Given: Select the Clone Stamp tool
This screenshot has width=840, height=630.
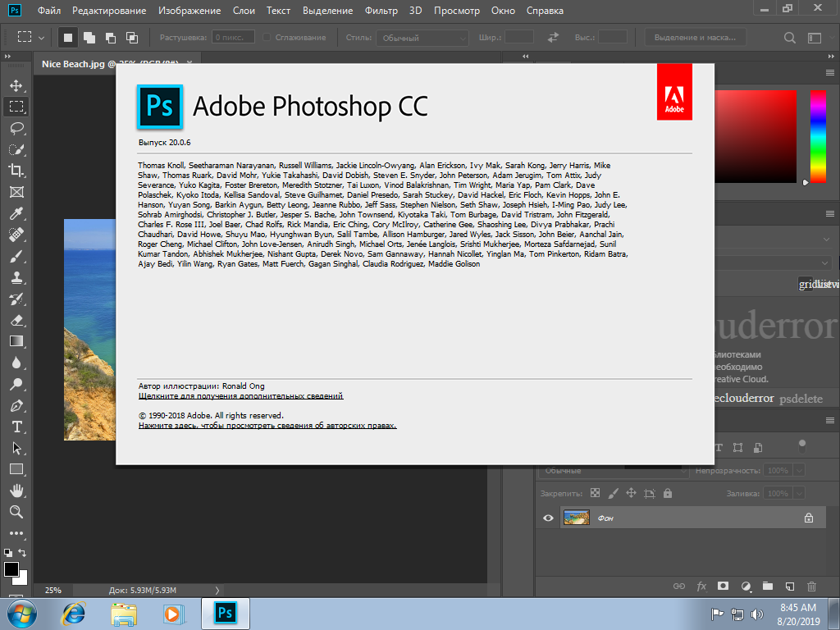Looking at the screenshot, I should 16,277.
